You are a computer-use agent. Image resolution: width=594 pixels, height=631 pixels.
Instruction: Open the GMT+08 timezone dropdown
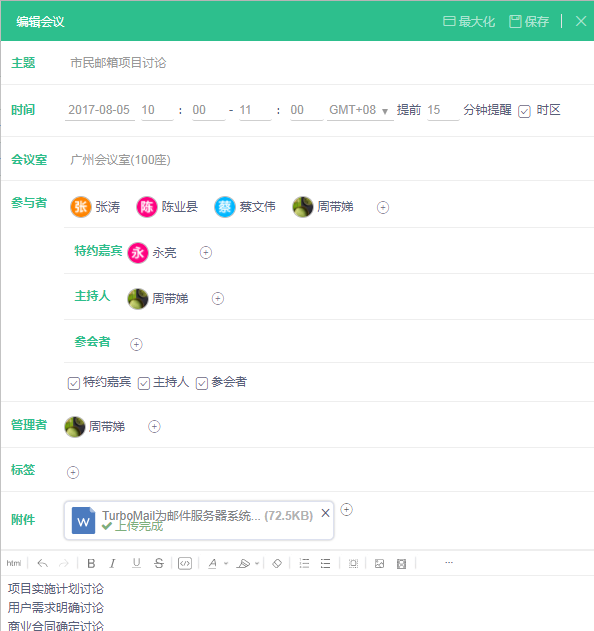click(360, 110)
